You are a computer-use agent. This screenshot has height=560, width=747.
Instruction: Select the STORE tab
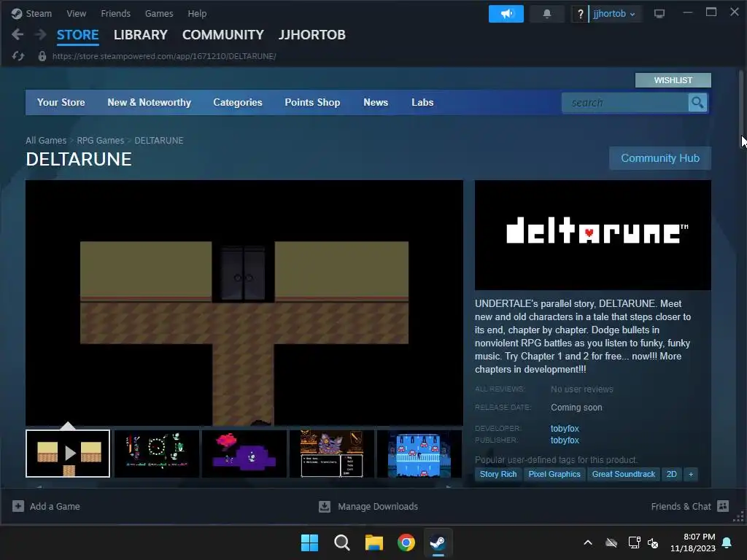[x=77, y=35]
